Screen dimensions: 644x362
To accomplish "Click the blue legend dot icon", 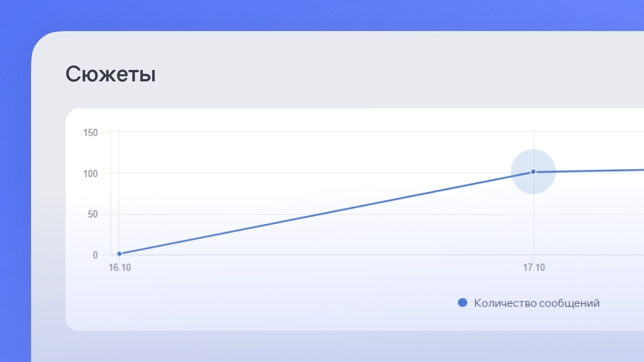I will click(462, 303).
